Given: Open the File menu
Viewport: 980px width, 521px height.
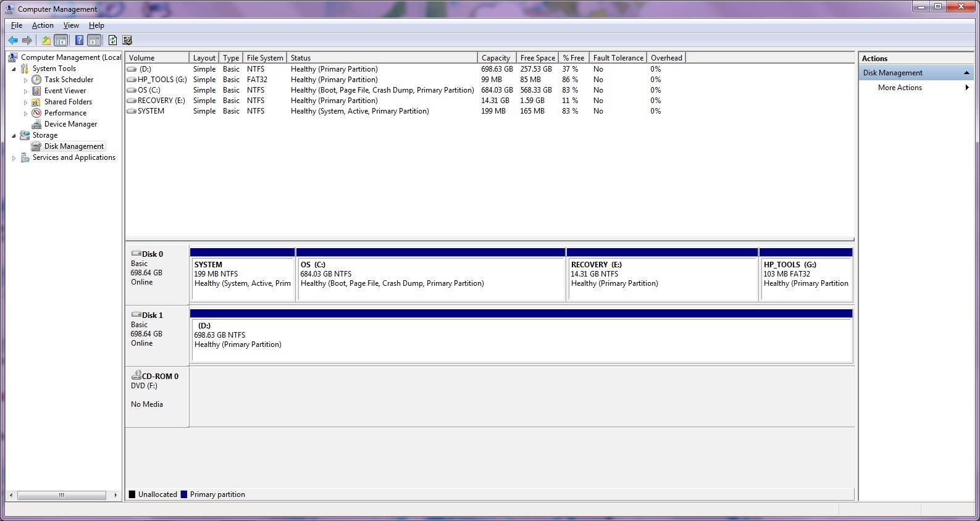Looking at the screenshot, I should [17, 25].
